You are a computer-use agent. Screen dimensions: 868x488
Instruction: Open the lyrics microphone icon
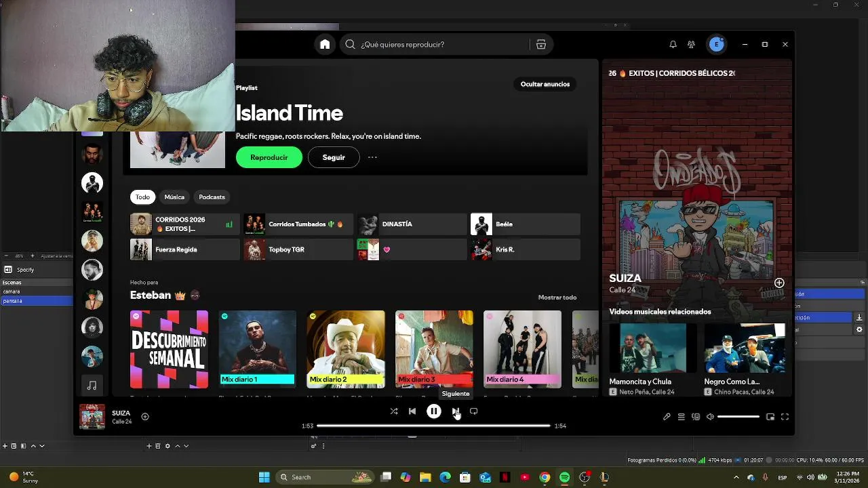point(667,417)
